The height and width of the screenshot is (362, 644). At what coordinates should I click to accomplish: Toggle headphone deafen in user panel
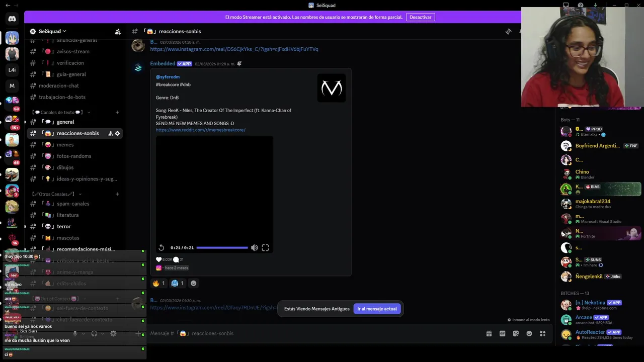pos(94,333)
